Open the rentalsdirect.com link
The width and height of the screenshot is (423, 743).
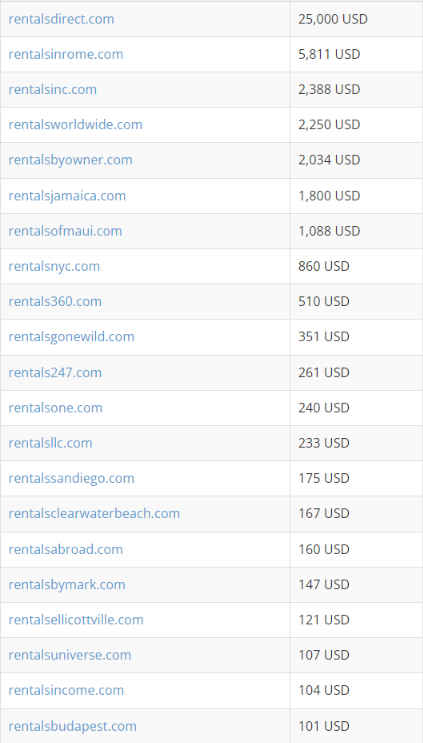coord(61,19)
